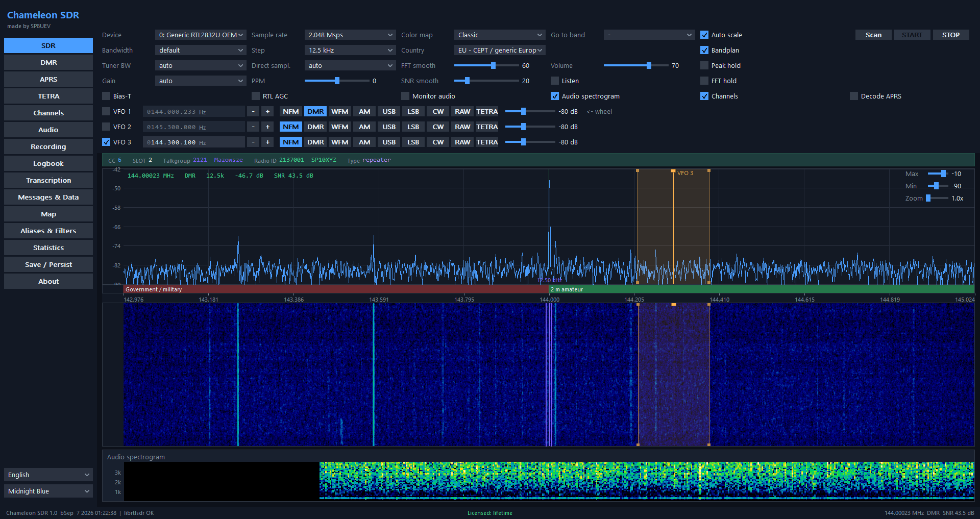This screenshot has width=980, height=519.
Task: Open the Gain dropdown
Action: pyautogui.click(x=201, y=81)
